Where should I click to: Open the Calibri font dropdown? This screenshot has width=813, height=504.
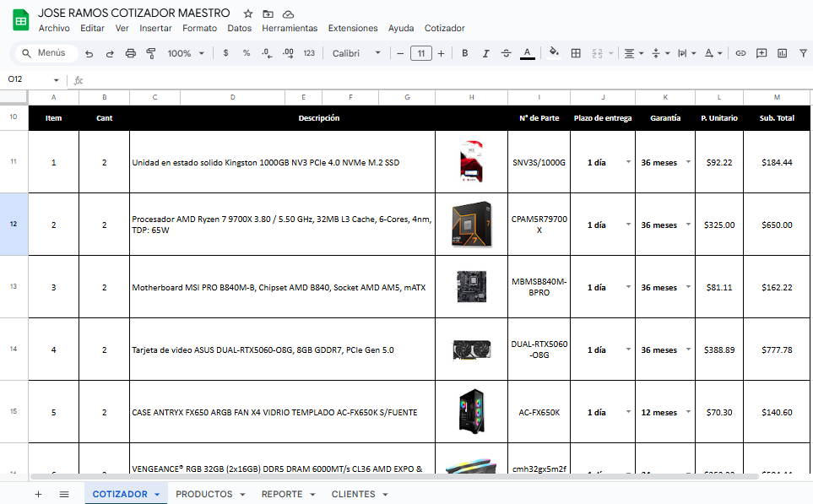pyautogui.click(x=356, y=53)
